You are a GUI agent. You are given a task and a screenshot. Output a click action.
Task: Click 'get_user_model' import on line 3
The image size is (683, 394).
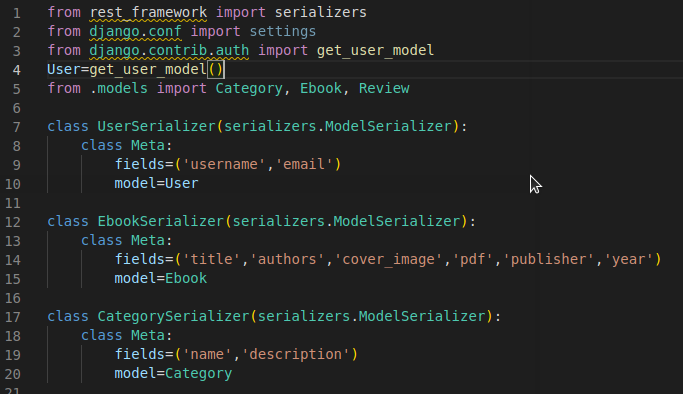click(375, 51)
